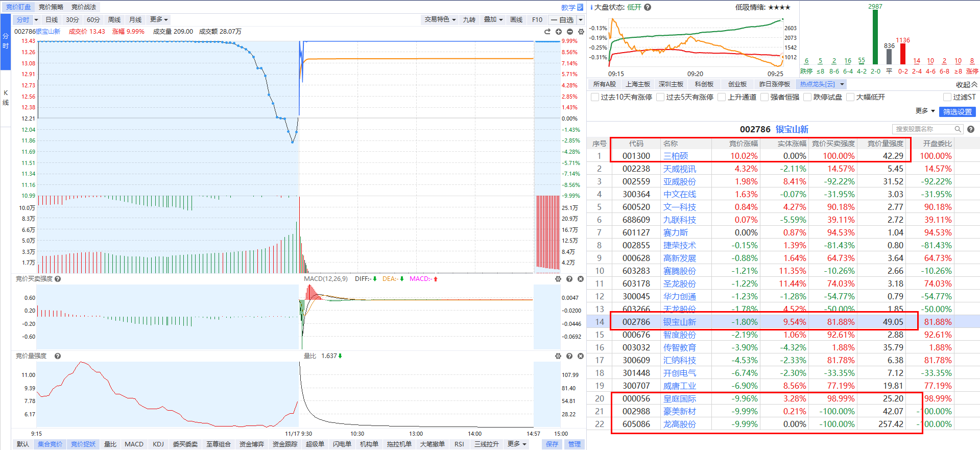
Task: Open the 交易特色 dropdown
Action: click(440, 19)
